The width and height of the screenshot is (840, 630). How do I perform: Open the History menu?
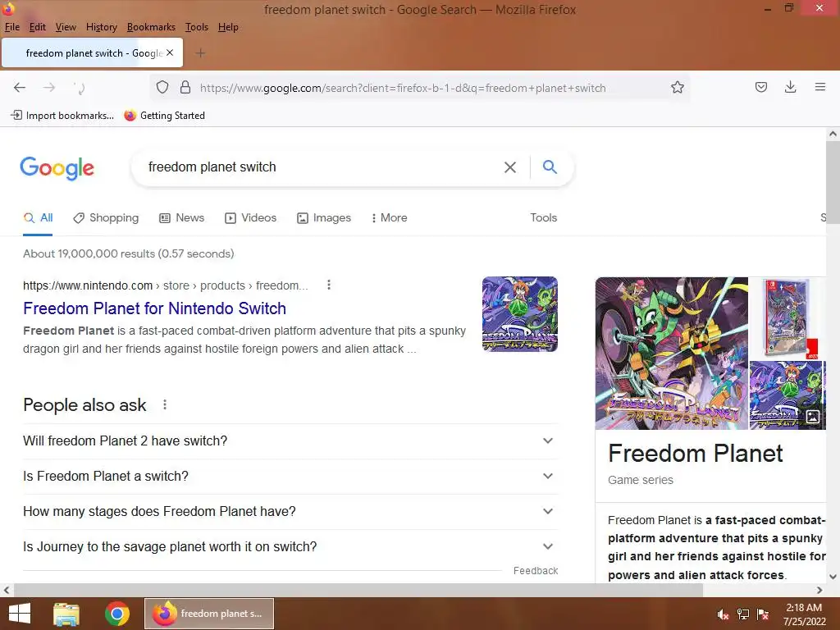tap(101, 27)
